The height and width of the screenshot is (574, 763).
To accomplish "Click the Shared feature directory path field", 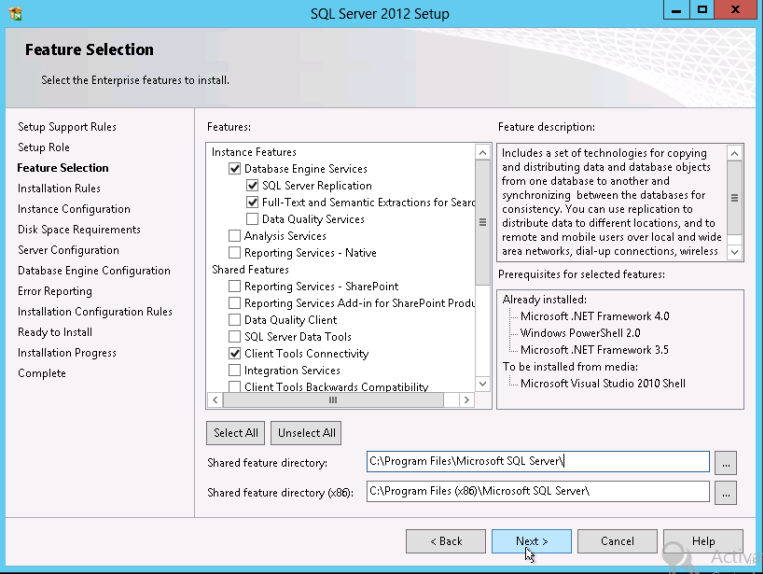I will click(537, 462).
